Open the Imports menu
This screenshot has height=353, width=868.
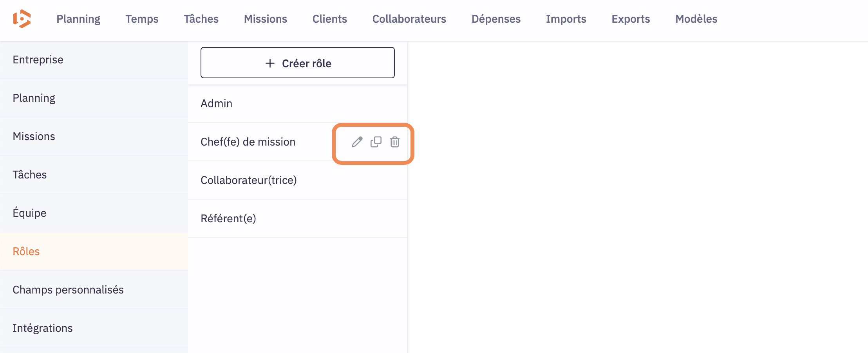tap(566, 19)
